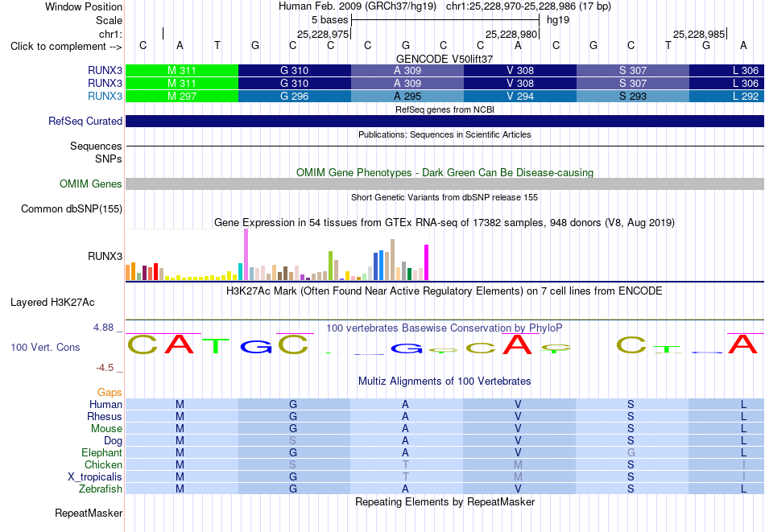This screenshot has height=532, width=765.
Task: Click the Layered H3K27Ac track label
Action: [52, 303]
